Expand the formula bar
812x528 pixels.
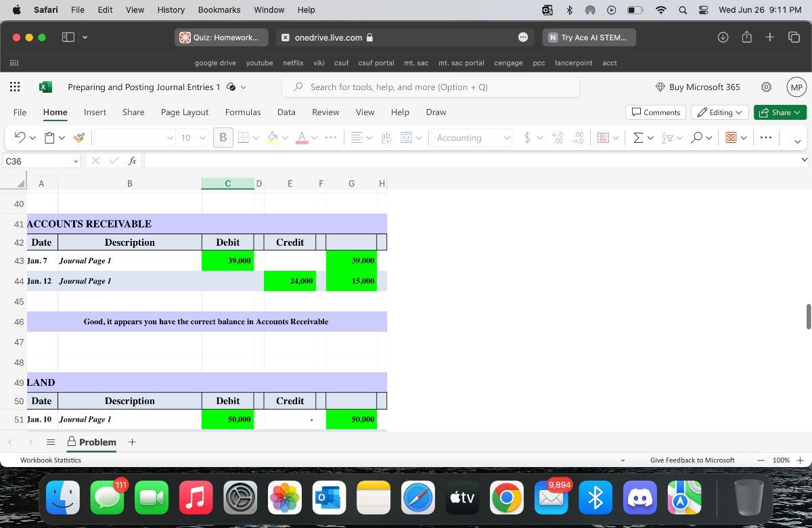[804, 160]
